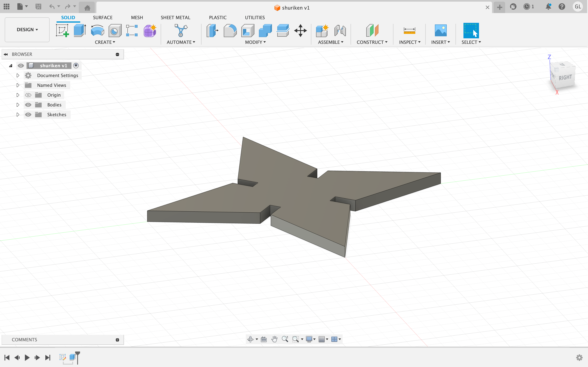
Task: Click the RIGHT face of ViewCube
Action: [565, 78]
